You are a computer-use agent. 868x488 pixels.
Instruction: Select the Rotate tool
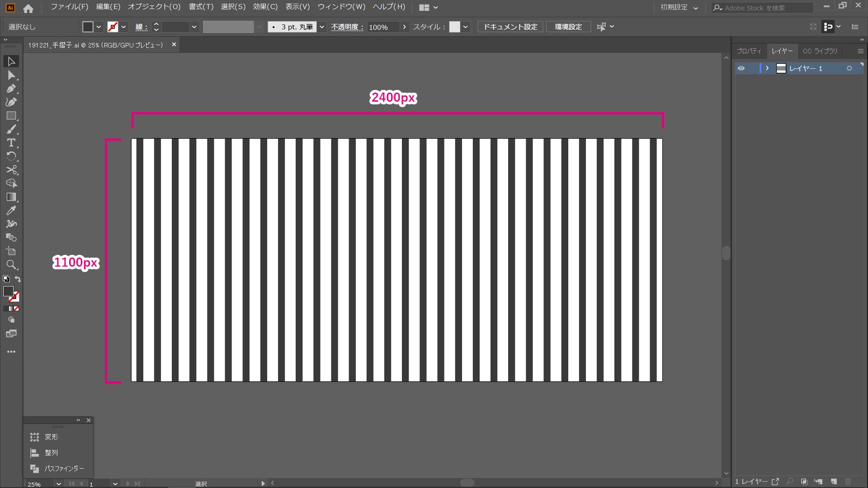11,156
